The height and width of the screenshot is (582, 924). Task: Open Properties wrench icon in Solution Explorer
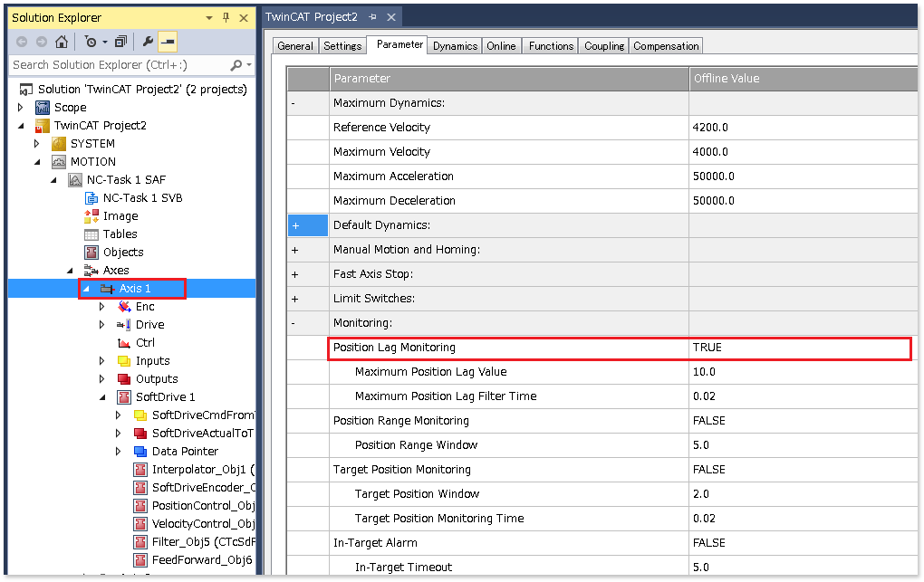pyautogui.click(x=148, y=42)
